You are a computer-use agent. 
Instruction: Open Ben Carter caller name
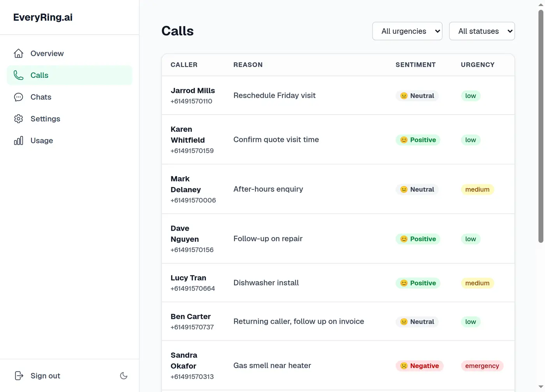pos(190,317)
